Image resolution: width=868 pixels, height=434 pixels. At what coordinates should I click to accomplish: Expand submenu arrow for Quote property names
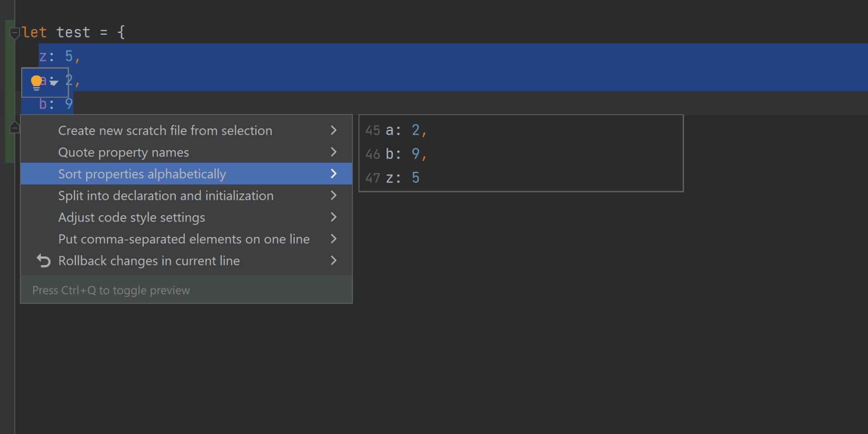click(334, 152)
